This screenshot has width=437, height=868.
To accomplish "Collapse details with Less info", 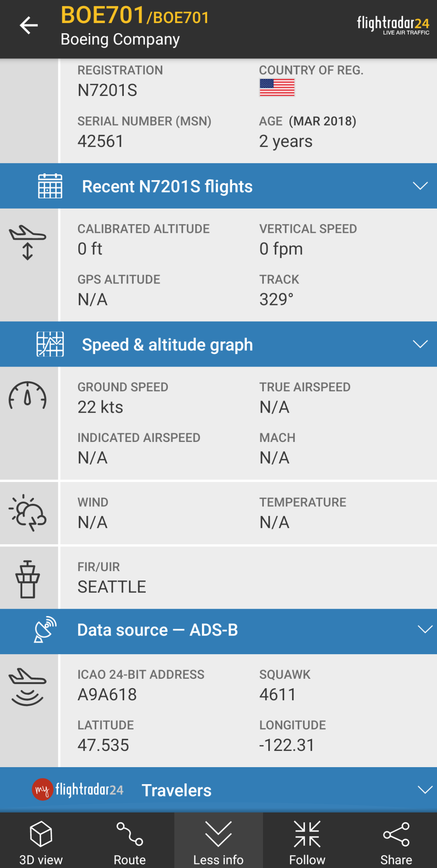I will 218,841.
